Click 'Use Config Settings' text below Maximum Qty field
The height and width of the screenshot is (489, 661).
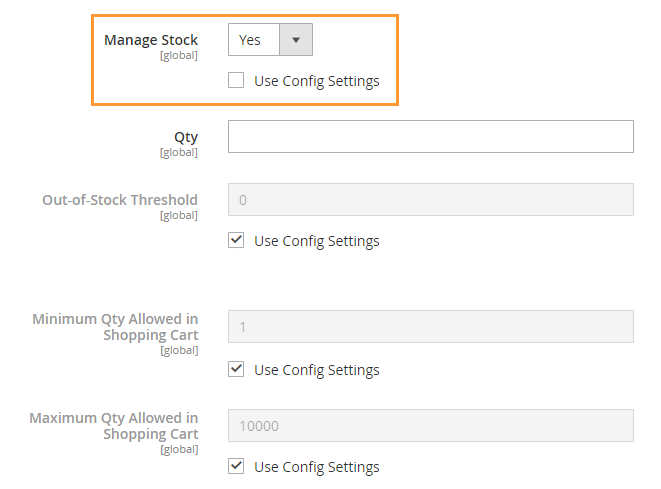point(317,467)
